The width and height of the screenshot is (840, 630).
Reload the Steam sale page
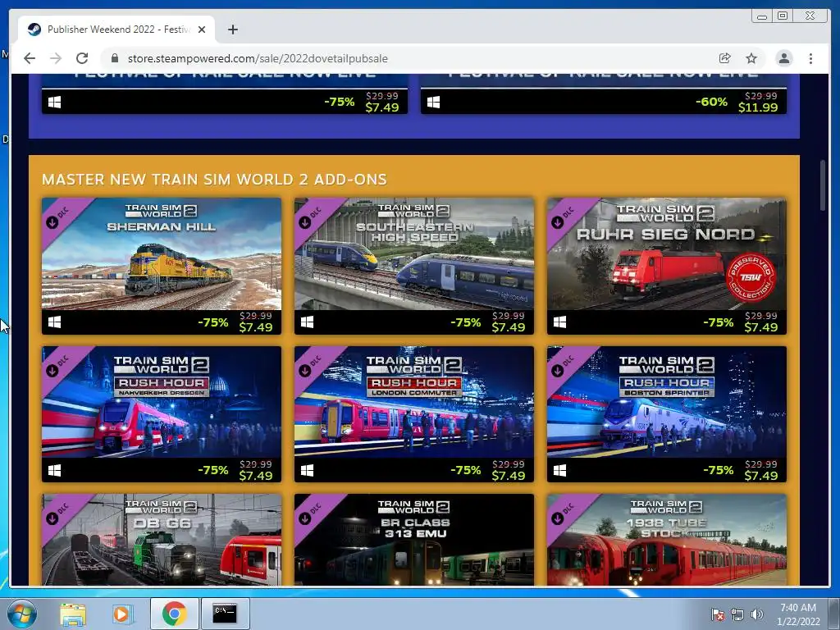(82, 58)
